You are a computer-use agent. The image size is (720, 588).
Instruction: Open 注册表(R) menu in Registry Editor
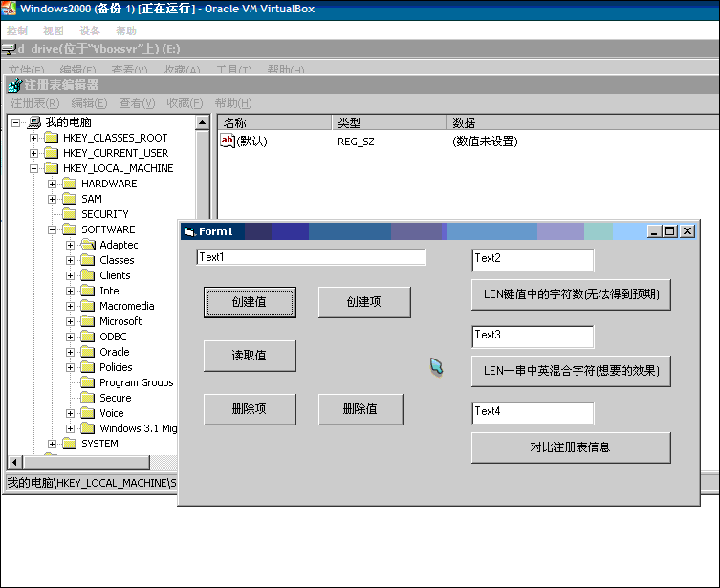34,103
